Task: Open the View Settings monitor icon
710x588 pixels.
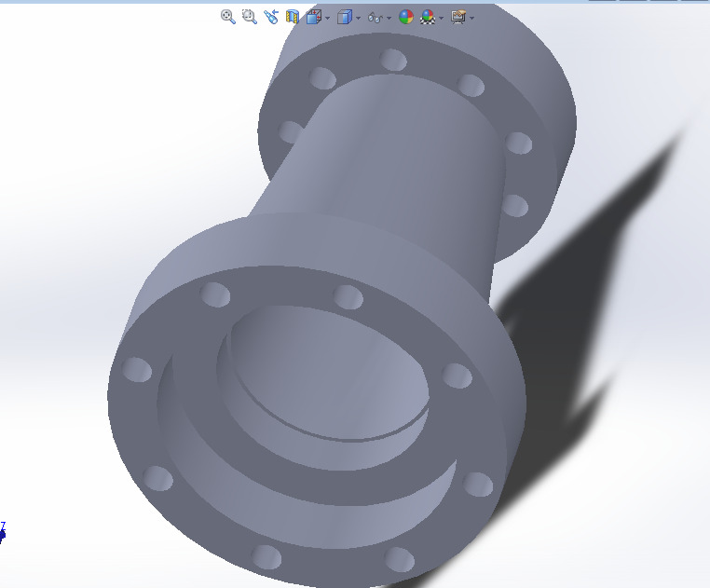Action: click(x=458, y=17)
